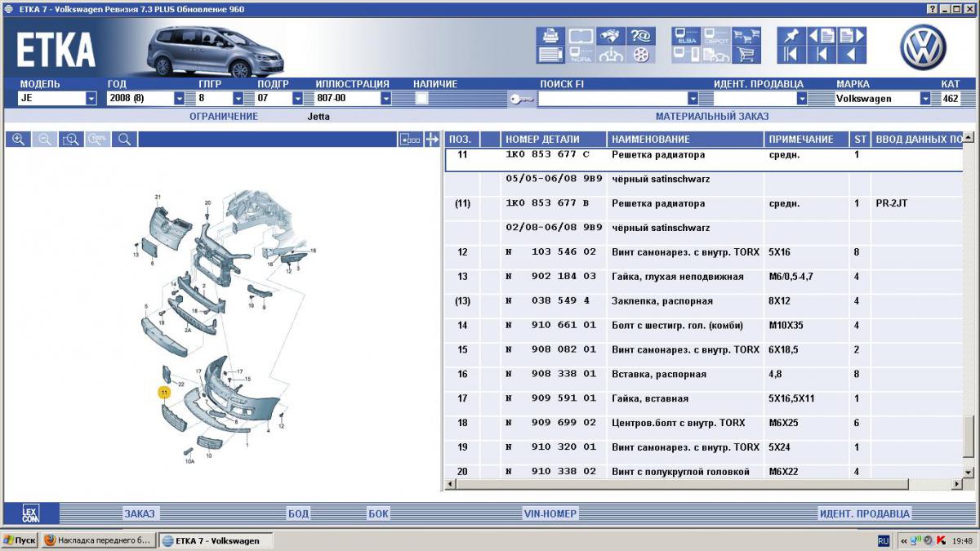Select part number 1K0 853 677 C
Viewport: 980px width, 551px height.
(547, 154)
